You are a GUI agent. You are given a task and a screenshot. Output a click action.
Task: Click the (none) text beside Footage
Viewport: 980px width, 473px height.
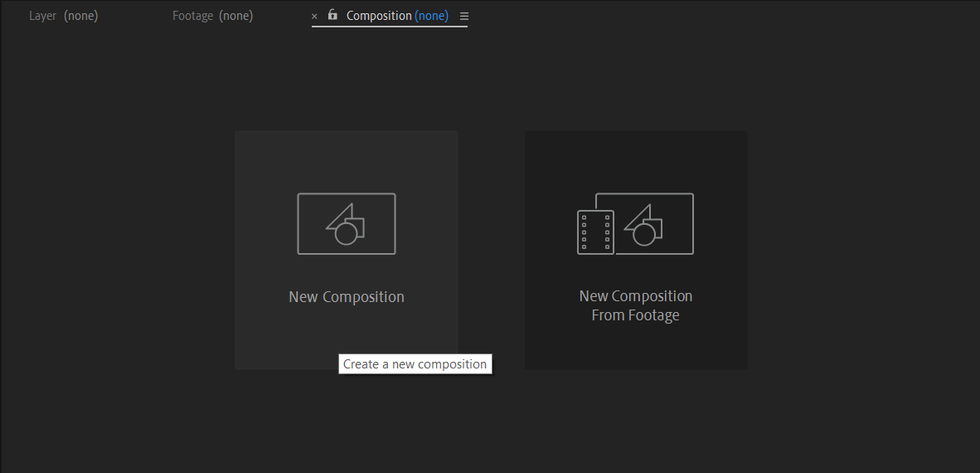235,16
